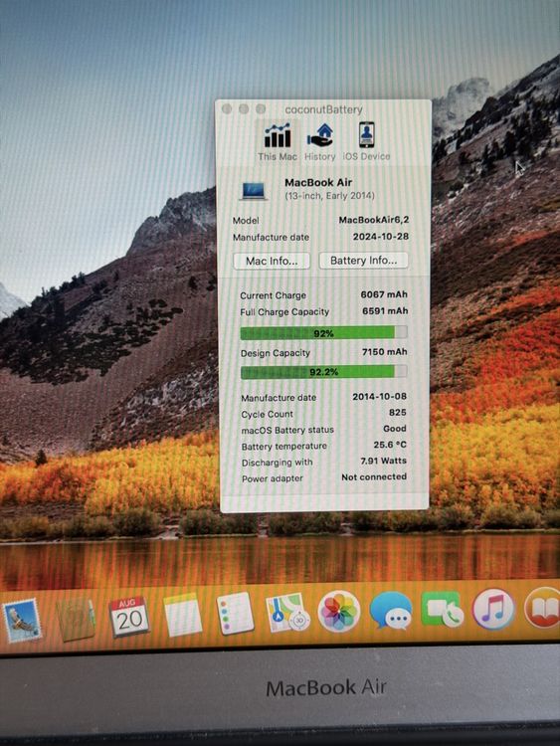Click the coconutBattery window title bar
Image resolution: width=560 pixels, height=746 pixels.
[x=323, y=109]
